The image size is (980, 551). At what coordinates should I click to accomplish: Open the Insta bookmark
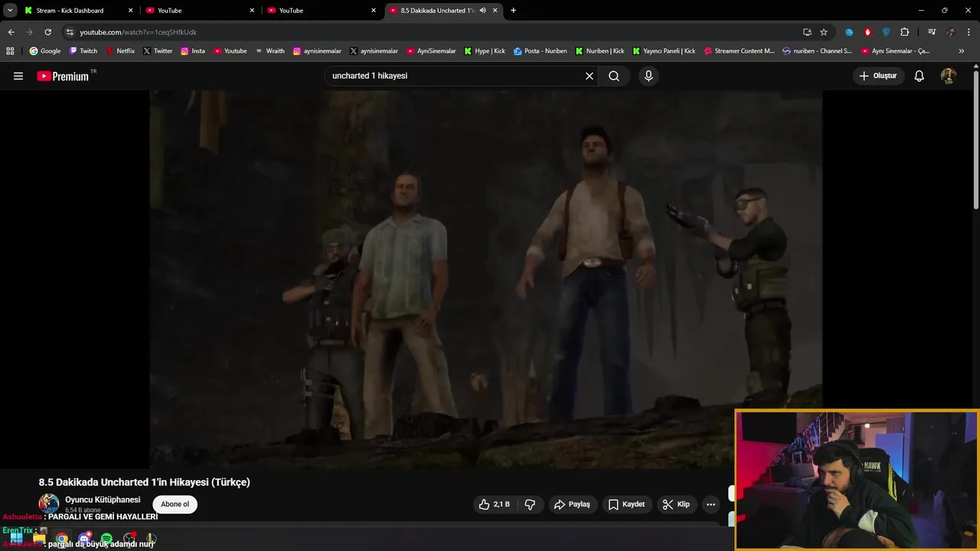pyautogui.click(x=193, y=51)
